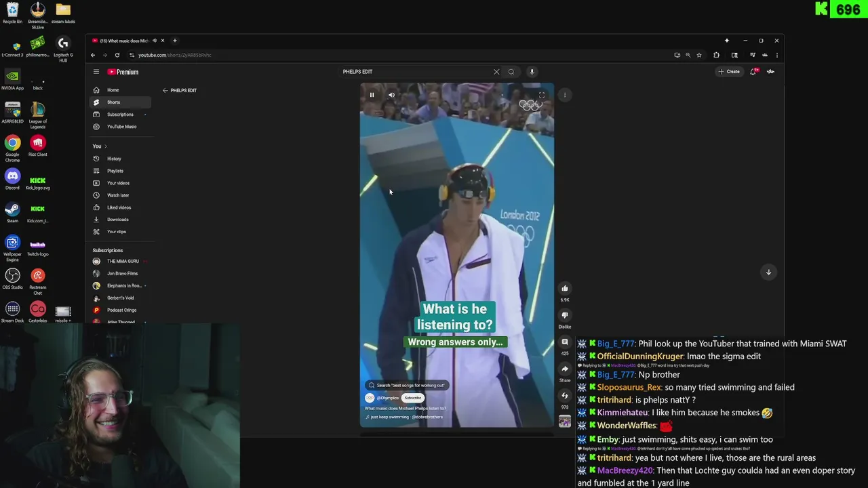This screenshot has width=868, height=488.
Task: Open Gerbert's Void subscription
Action: 120,298
